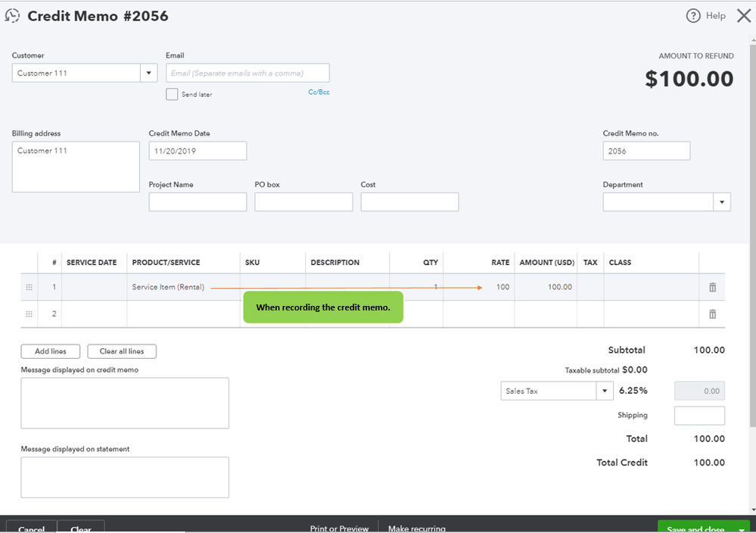
Task: Close the Credit Memo window
Action: (743, 16)
